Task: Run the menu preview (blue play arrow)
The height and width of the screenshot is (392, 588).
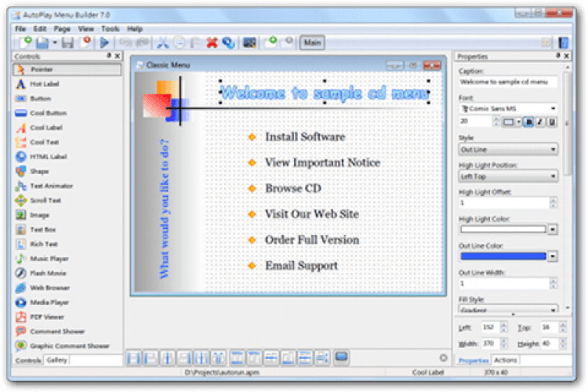Action: coord(104,43)
